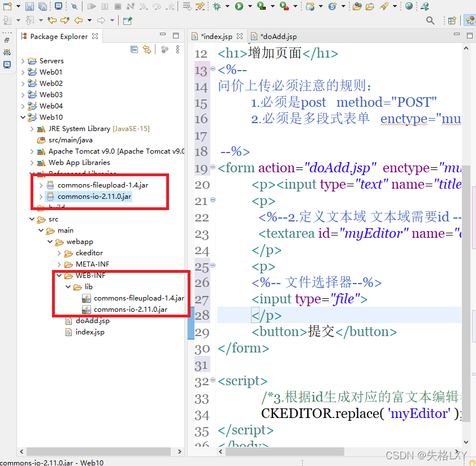Click the New wizard icon in the toolbar
The height and width of the screenshot is (466, 476).
point(7,6)
